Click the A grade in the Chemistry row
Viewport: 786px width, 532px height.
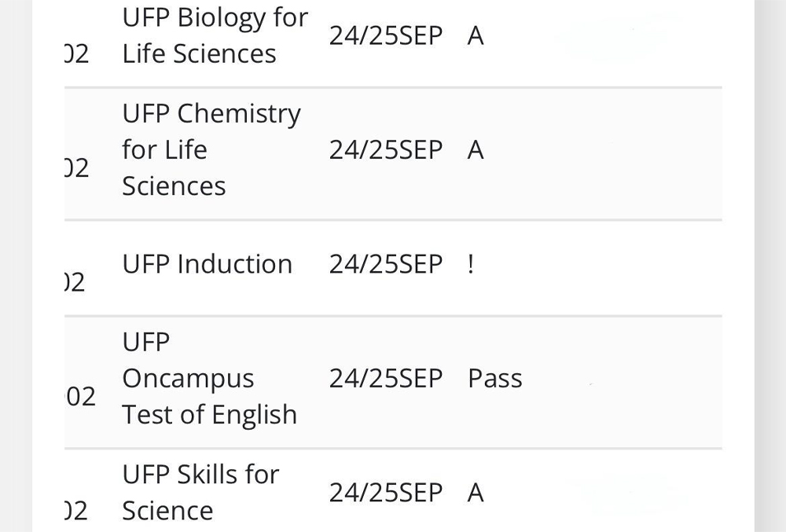pos(476,150)
